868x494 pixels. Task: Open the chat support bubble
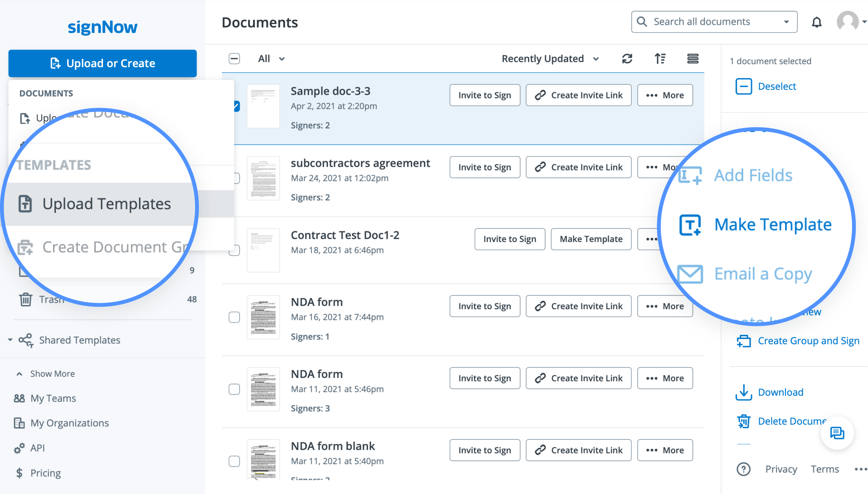pos(837,433)
